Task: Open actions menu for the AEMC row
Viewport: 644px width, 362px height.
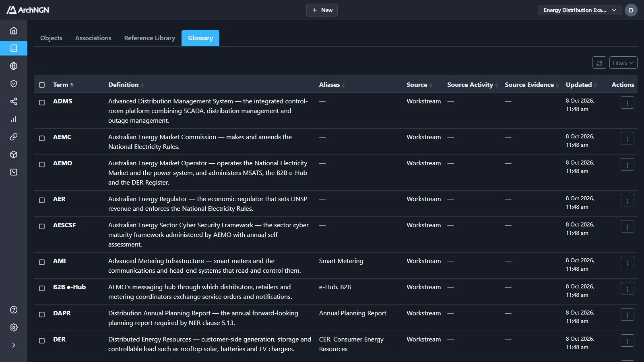Action: [627, 138]
